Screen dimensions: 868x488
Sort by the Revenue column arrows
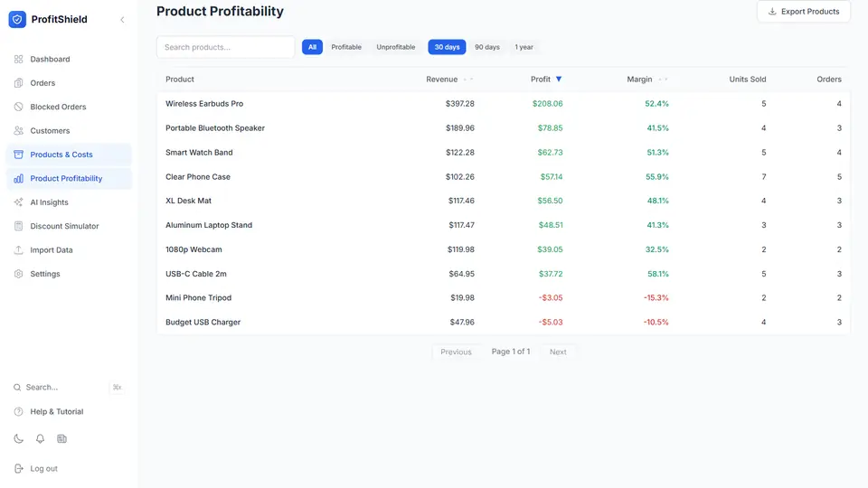click(468, 80)
